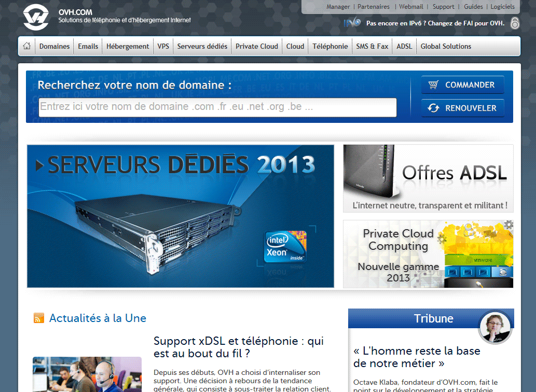Viewport: 536px width, 392px height.
Task: Click the padlock icon near IPv6 banner
Action: coord(515,23)
